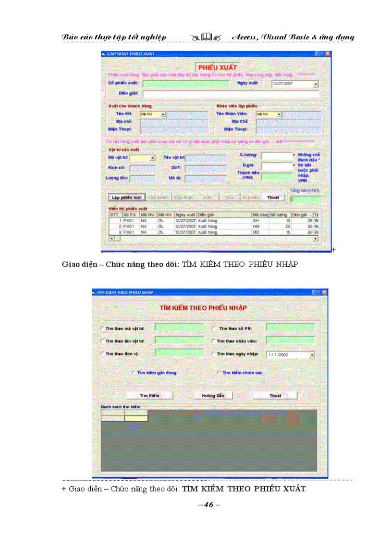Image resolution: width=392 pixels, height=540 pixels.
Task: Click Thoat on the search form
Action: coord(275,394)
